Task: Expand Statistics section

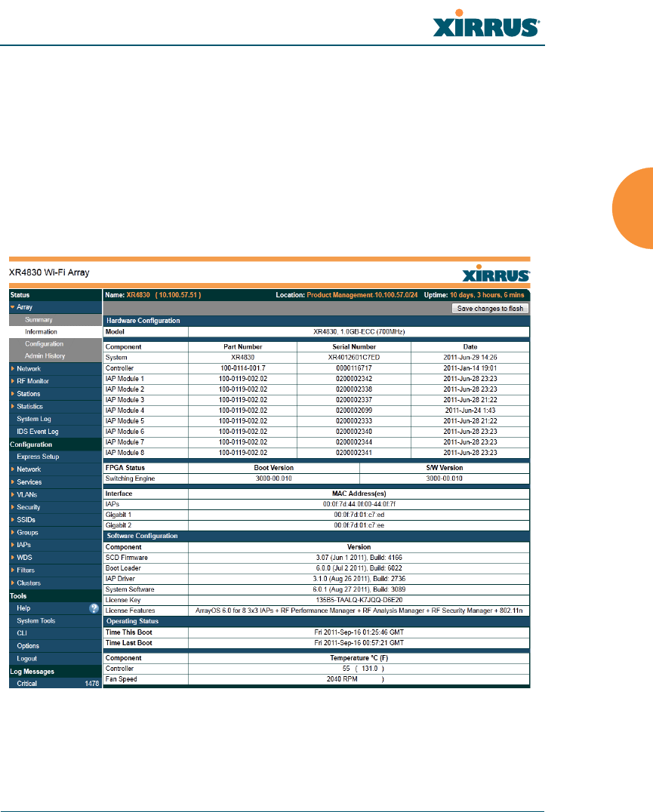Action: click(29, 407)
